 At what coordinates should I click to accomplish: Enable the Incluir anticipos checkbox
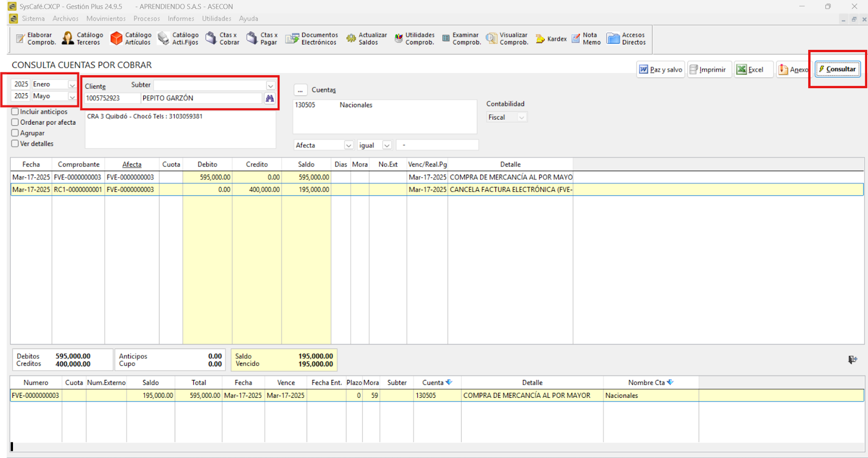coord(15,112)
